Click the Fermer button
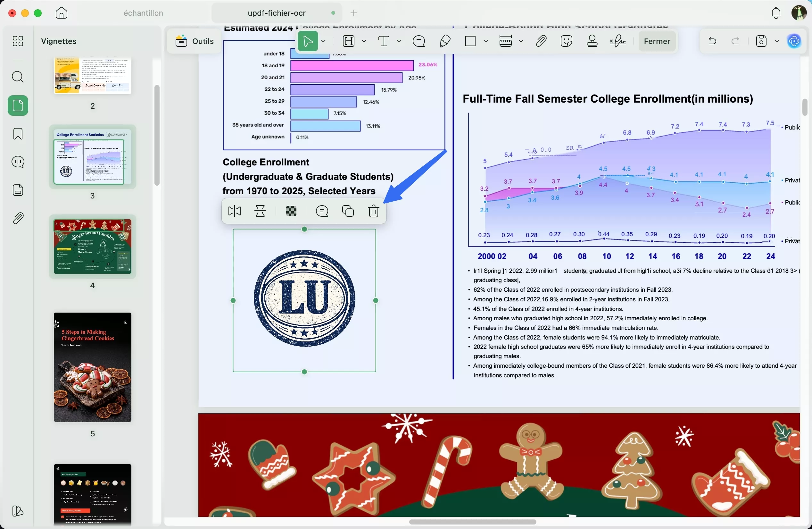Viewport: 812px width, 529px height. (657, 41)
